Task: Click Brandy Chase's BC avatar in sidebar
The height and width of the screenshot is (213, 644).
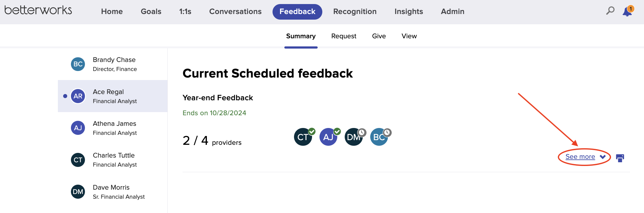Action: 78,64
